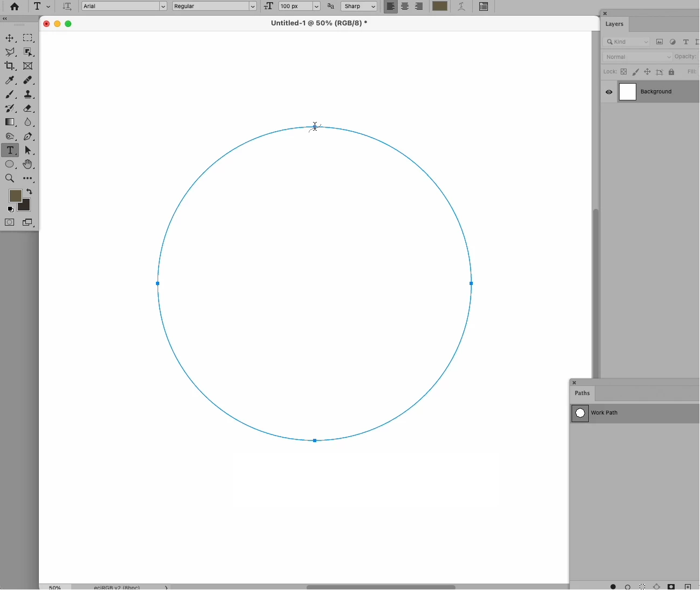This screenshot has width=700, height=590.
Task: Switch to the Layers tab
Action: [614, 24]
